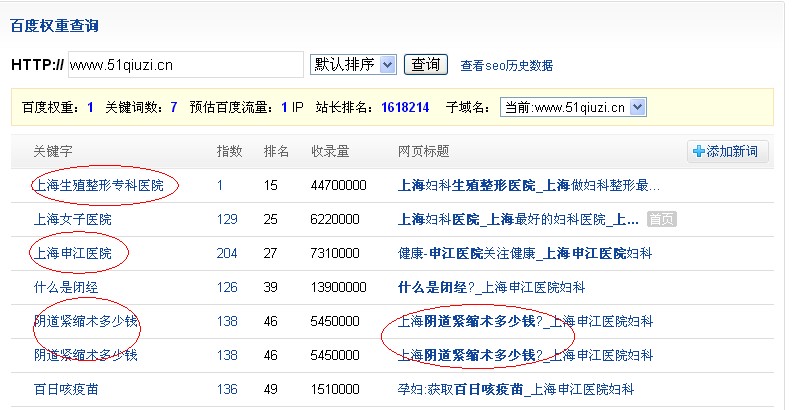Click index 1 in 上海生殖整形专科医院 row
The width and height of the screenshot is (796, 410).
[220, 185]
